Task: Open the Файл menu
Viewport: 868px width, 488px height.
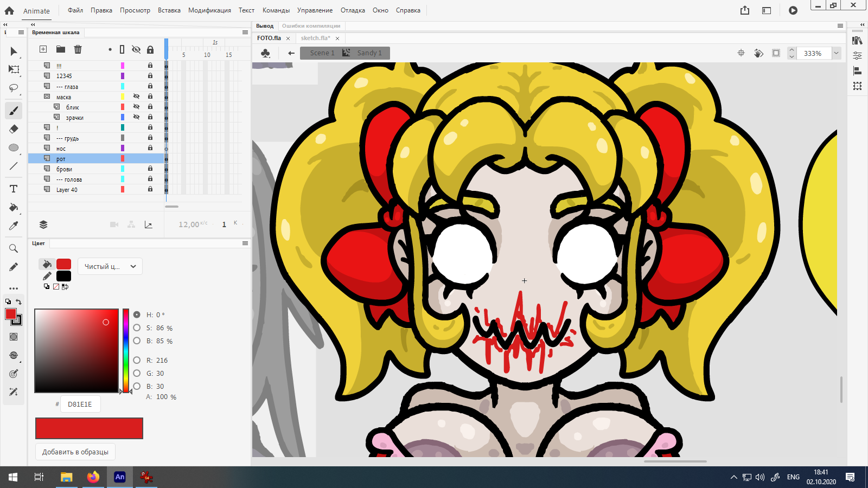Action: 75,10
